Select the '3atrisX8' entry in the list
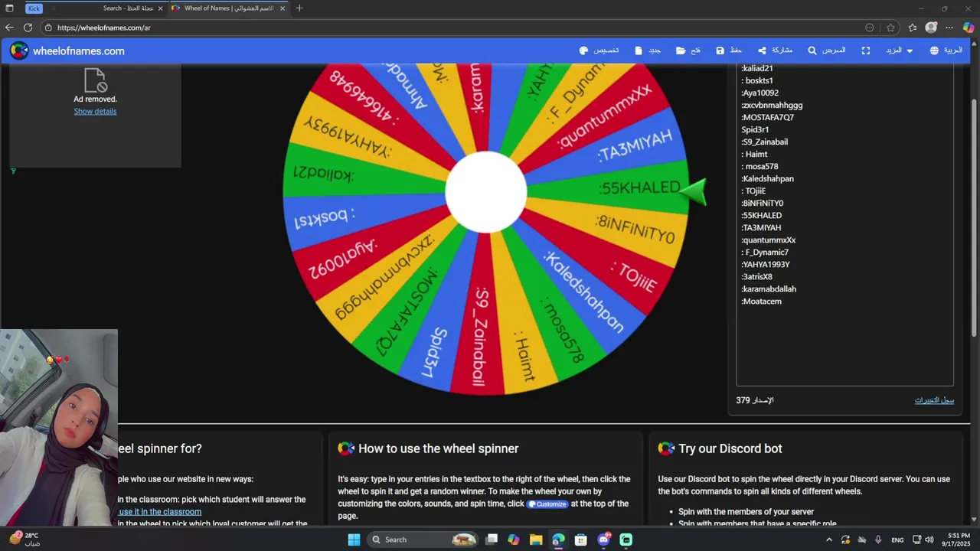Viewport: 980px width, 551px height. coord(756,277)
